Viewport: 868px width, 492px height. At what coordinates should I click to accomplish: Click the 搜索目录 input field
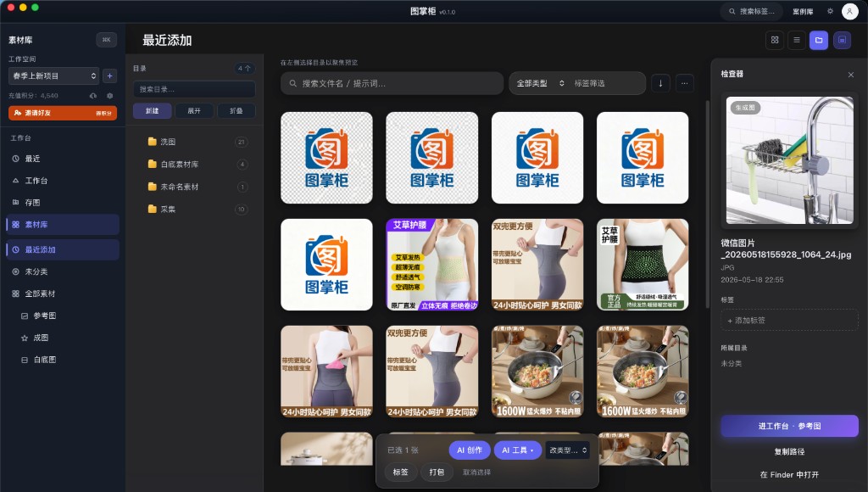click(x=194, y=89)
